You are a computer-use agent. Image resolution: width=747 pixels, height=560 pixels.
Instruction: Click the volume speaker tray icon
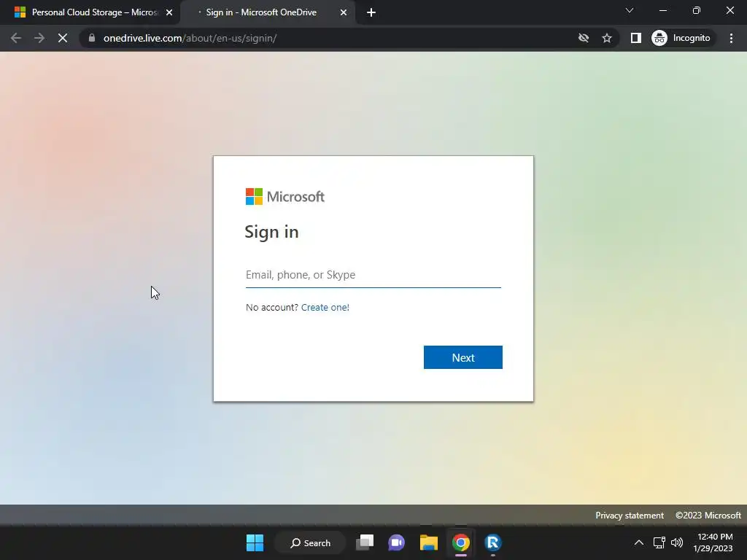tap(676, 542)
